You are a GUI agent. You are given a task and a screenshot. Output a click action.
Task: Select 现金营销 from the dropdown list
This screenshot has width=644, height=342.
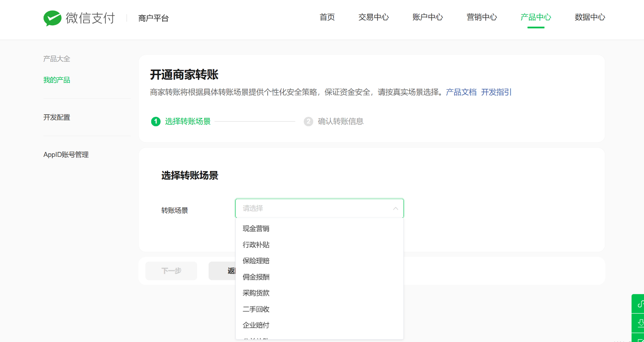tap(256, 229)
